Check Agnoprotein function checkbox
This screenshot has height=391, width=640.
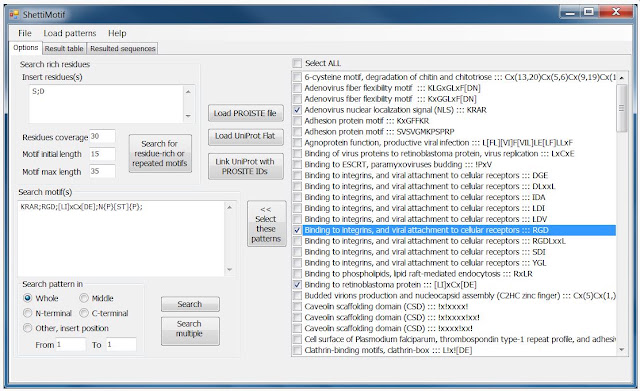tap(297, 142)
